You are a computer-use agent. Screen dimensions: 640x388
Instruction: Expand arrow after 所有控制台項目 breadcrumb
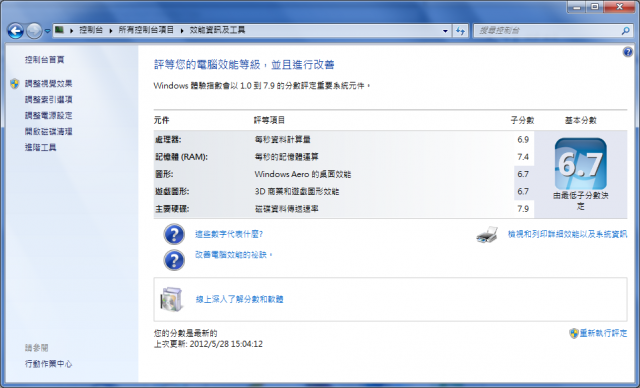pos(182,31)
